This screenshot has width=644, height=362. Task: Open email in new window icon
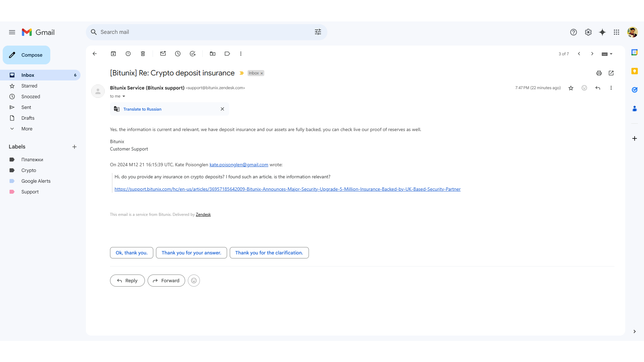point(611,73)
